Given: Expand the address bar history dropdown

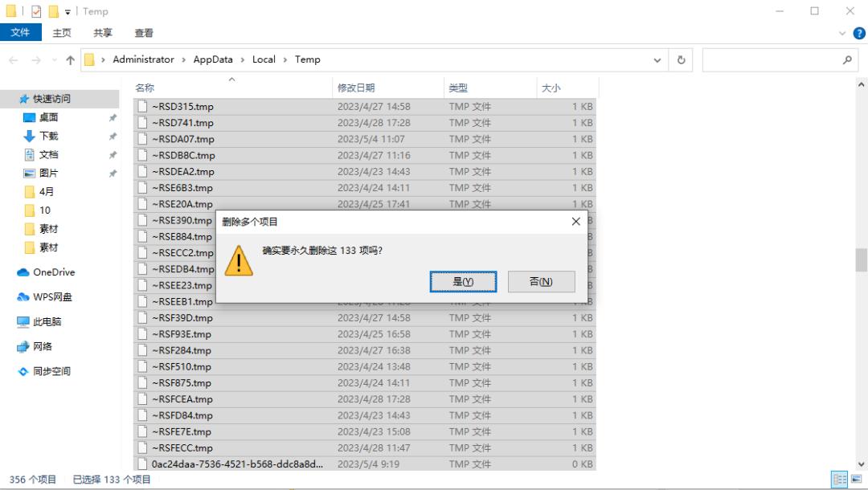Looking at the screenshot, I should coord(657,60).
